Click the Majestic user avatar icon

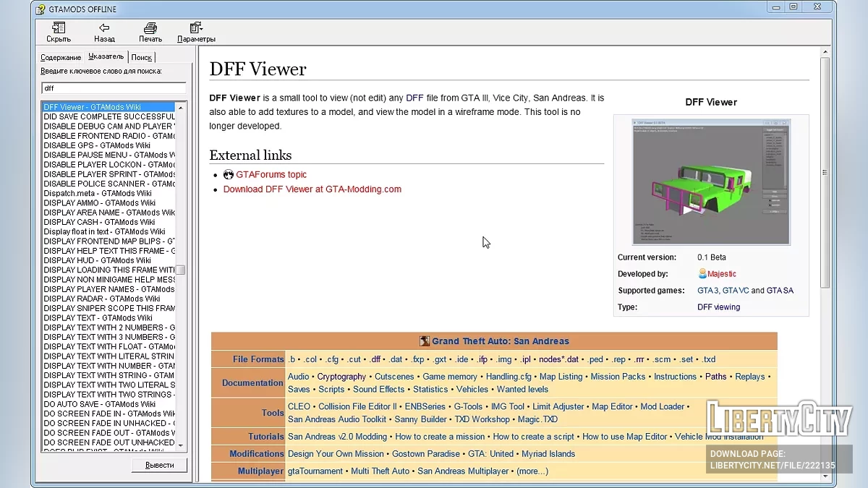coord(702,274)
